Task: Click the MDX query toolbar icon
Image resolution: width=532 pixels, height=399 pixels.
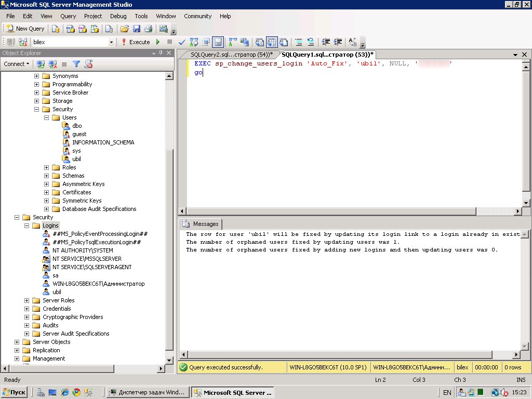Action: point(70,29)
